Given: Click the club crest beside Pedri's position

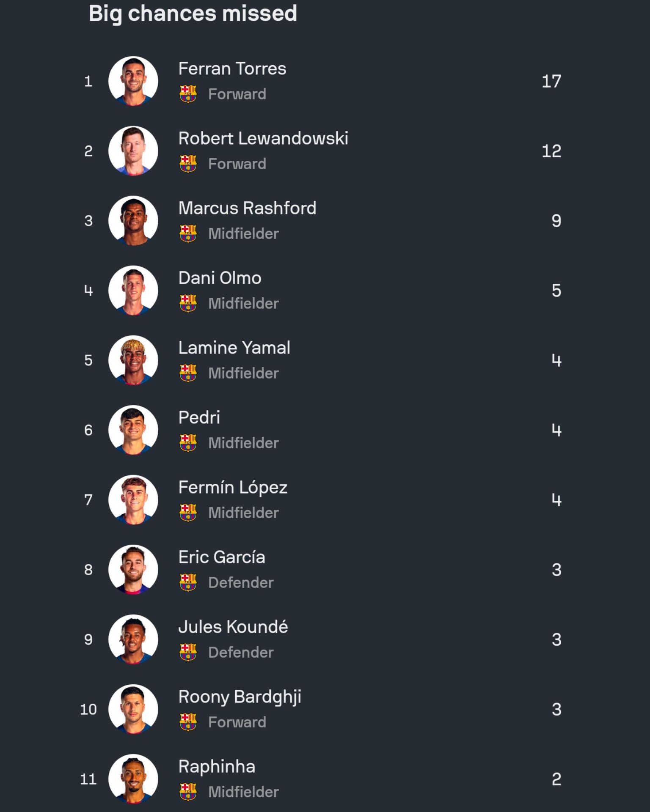Looking at the screenshot, I should (188, 443).
